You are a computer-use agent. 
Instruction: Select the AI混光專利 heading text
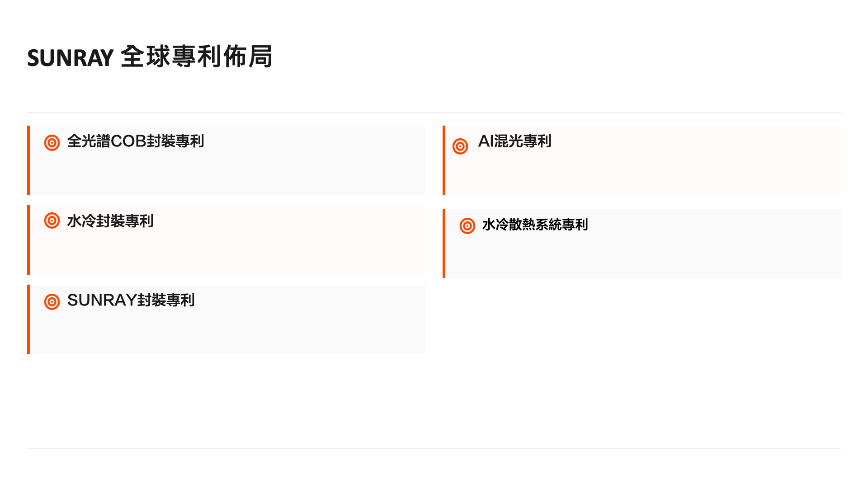(x=515, y=141)
